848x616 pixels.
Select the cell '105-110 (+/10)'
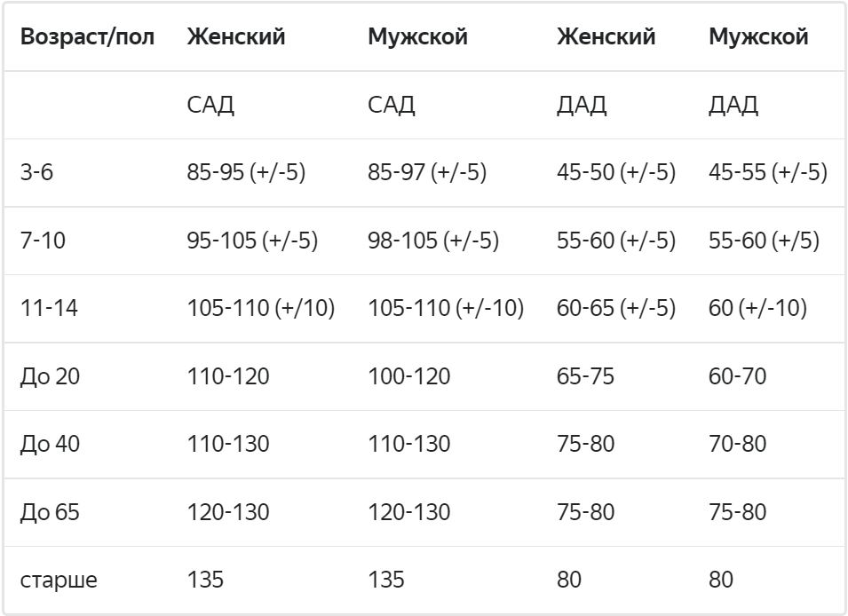click(x=261, y=308)
